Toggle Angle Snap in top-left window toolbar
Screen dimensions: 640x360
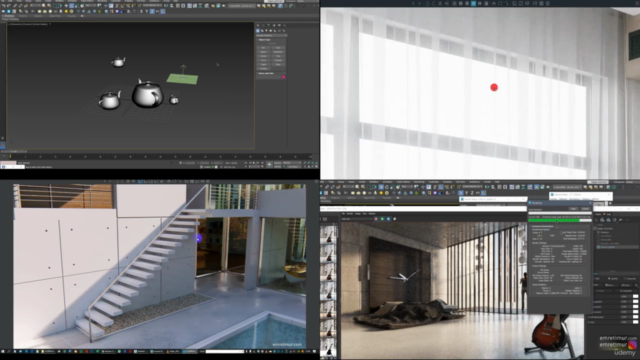tap(122, 5)
